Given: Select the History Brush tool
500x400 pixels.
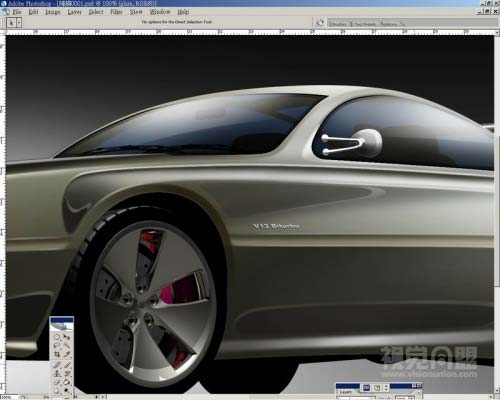Looking at the screenshot, I should point(67,374).
